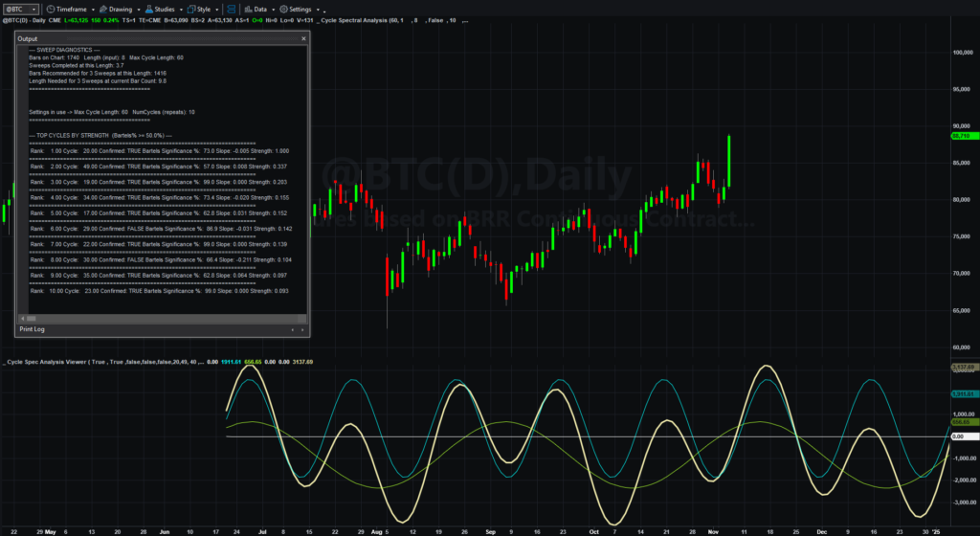980x536 pixels.
Task: Click '_ Cycle Spec Analysis Viewer' indicator label
Action: coord(45,363)
